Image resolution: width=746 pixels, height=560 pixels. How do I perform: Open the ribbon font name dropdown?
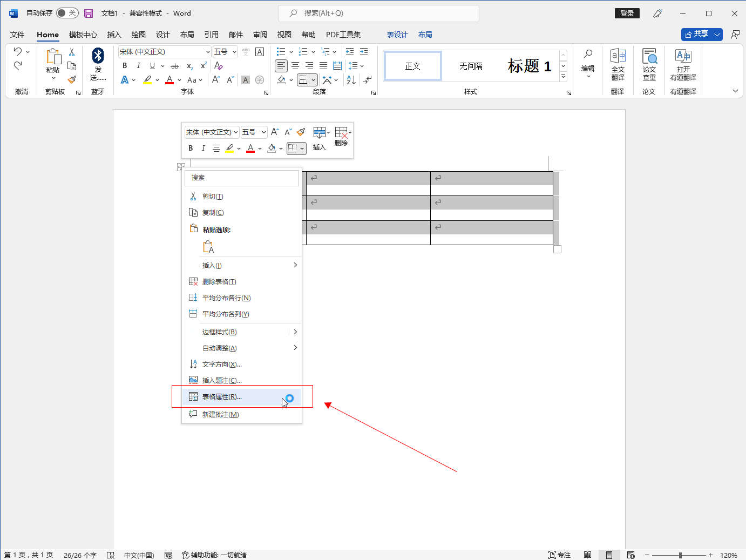[208, 52]
